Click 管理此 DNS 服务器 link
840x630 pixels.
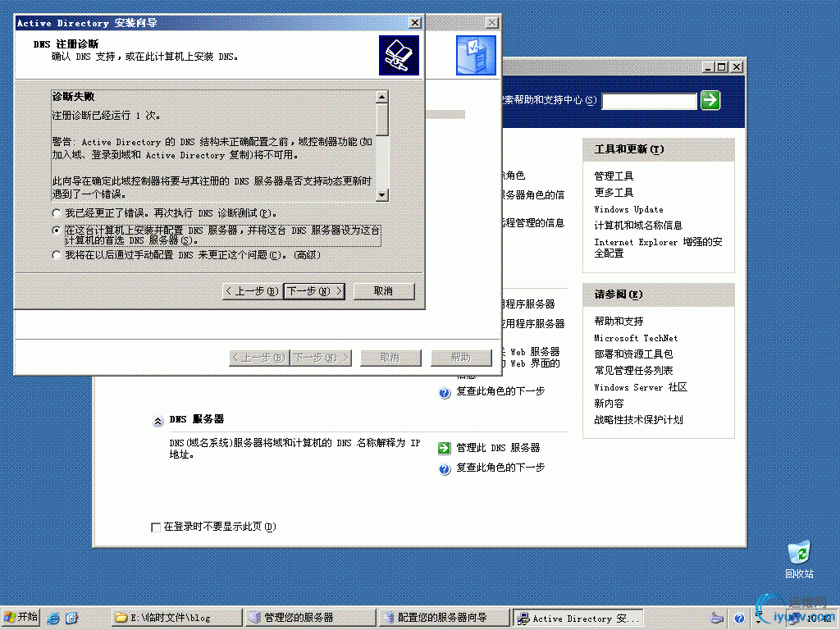(x=498, y=448)
